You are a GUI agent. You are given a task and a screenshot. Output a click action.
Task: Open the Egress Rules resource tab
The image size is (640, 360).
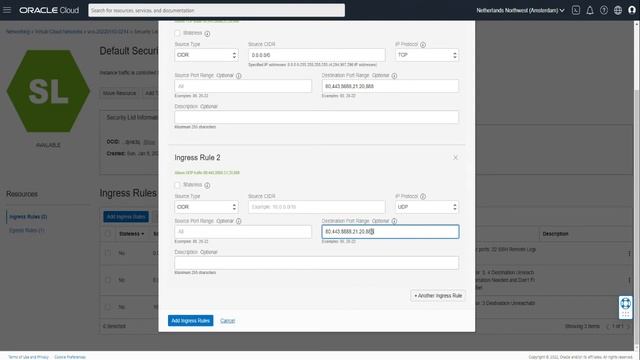click(27, 231)
